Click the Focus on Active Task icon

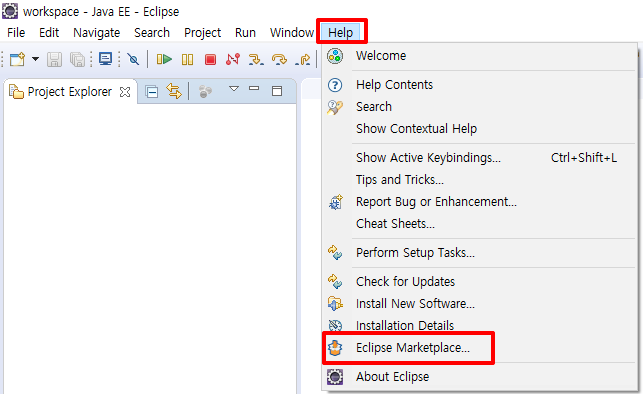(x=205, y=91)
